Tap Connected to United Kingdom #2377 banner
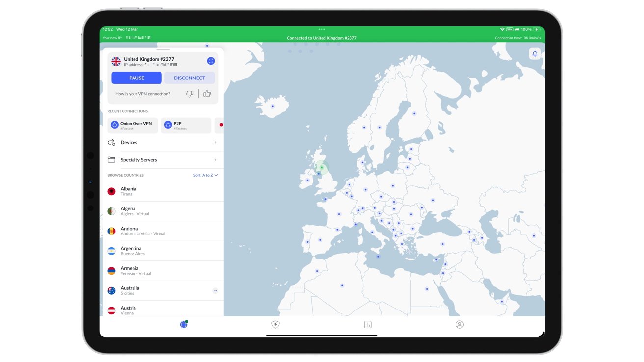The height and width of the screenshot is (362, 644). click(x=322, y=38)
